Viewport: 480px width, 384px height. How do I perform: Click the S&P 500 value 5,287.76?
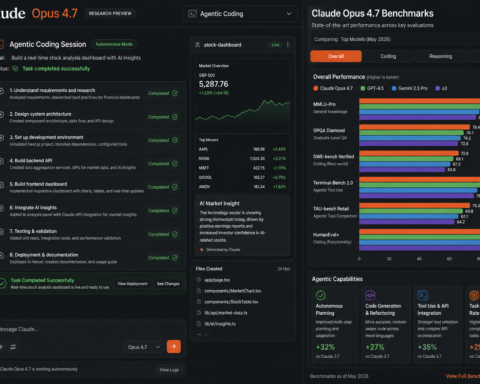214,84
